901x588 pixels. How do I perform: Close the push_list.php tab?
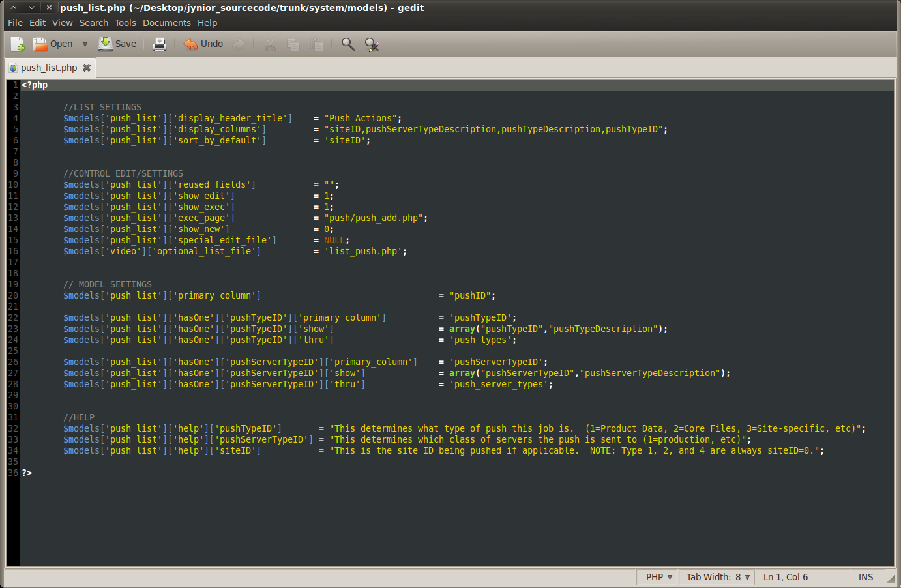(x=87, y=68)
